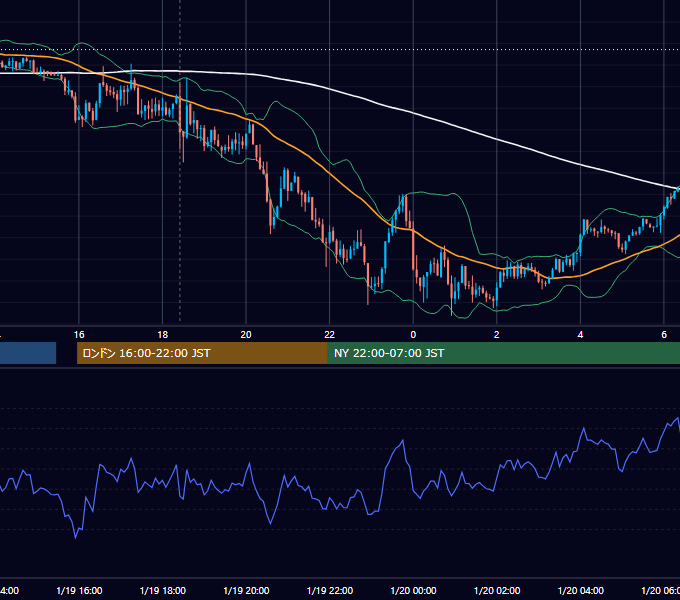Click the 4 hour axis label
Image resolution: width=680 pixels, height=600 pixels.
(x=580, y=335)
